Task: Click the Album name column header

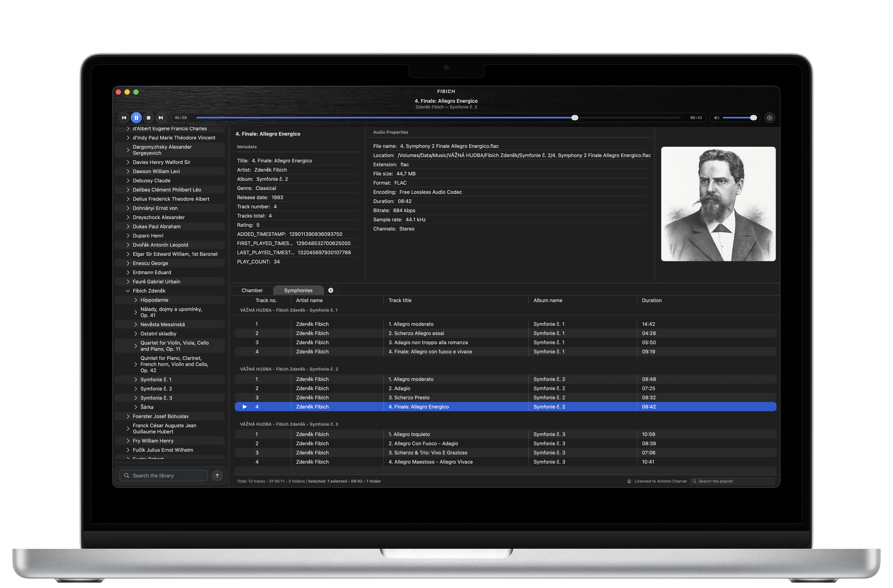Action: 548,300
